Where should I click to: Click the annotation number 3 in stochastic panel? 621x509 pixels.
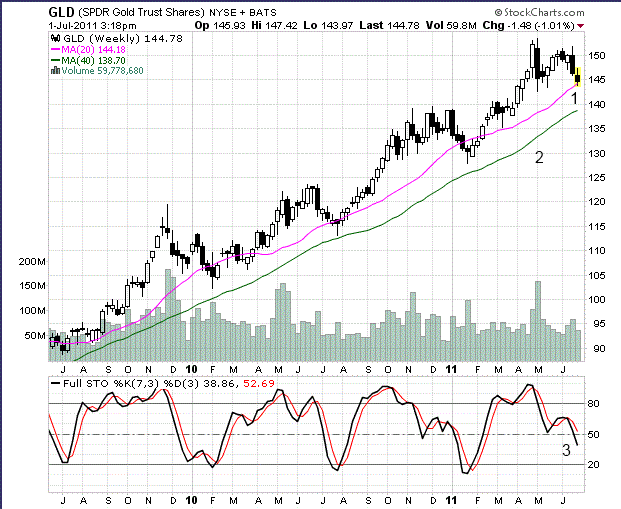pyautogui.click(x=566, y=451)
